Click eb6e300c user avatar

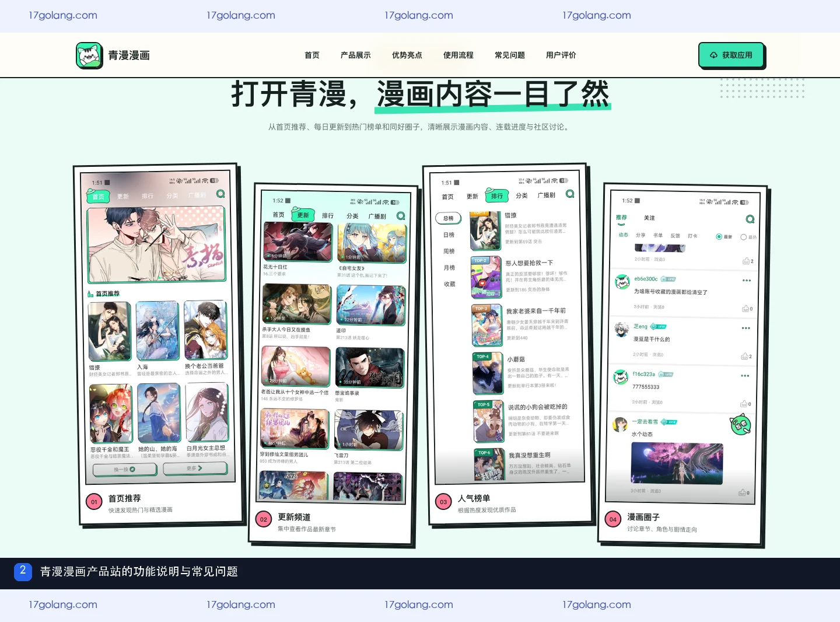(622, 282)
